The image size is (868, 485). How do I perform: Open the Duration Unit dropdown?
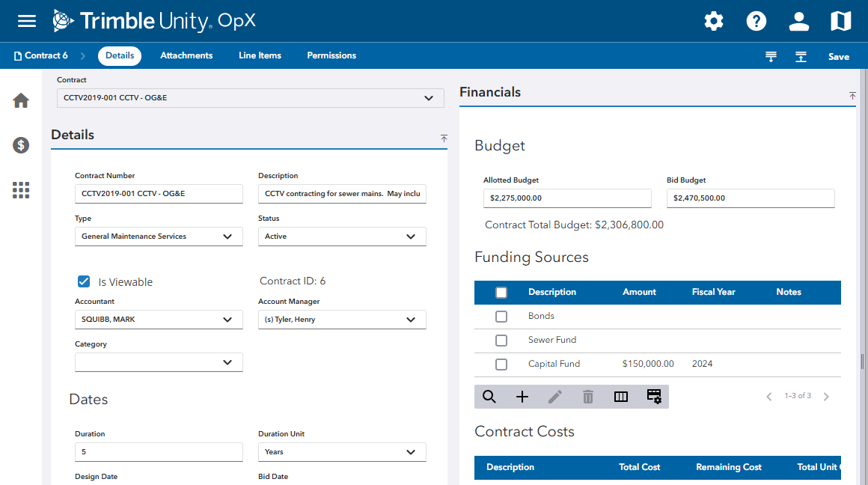pyautogui.click(x=342, y=452)
